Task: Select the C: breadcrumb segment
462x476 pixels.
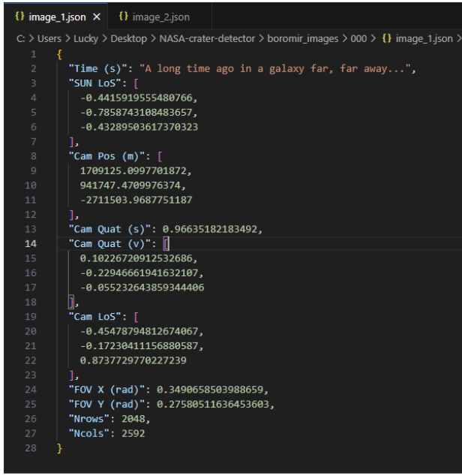Action: [21, 39]
